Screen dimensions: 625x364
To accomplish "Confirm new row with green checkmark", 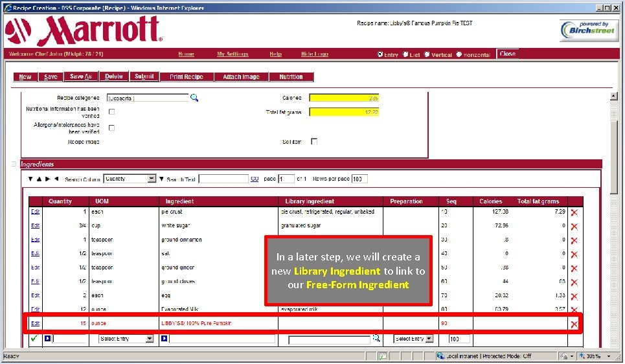I will (34, 338).
